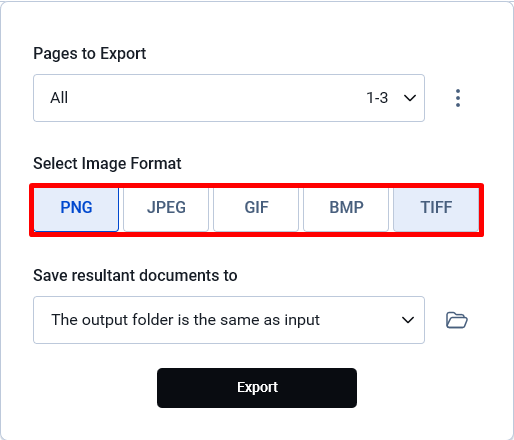Click the TIFF label text
Viewport: 514px width, 440px height.
point(436,207)
